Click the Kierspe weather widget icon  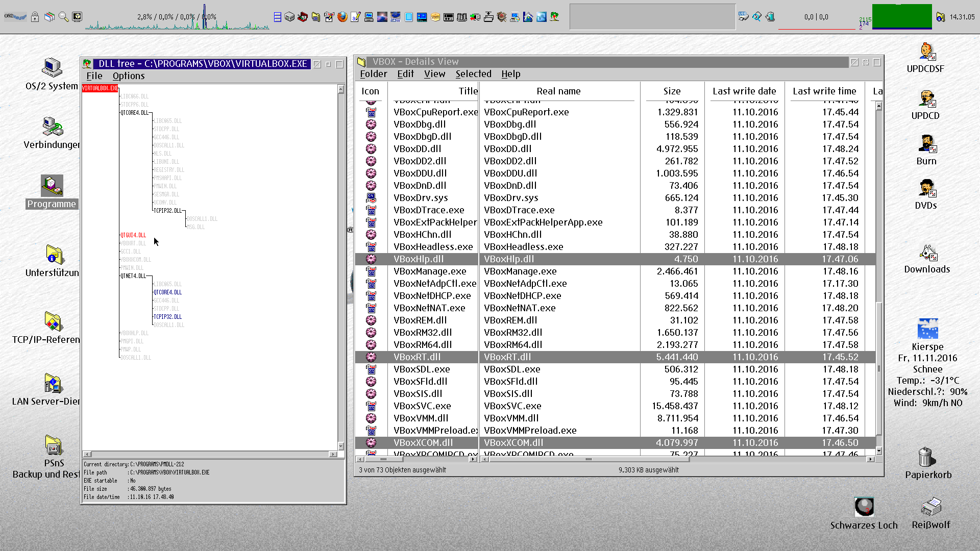point(927,329)
